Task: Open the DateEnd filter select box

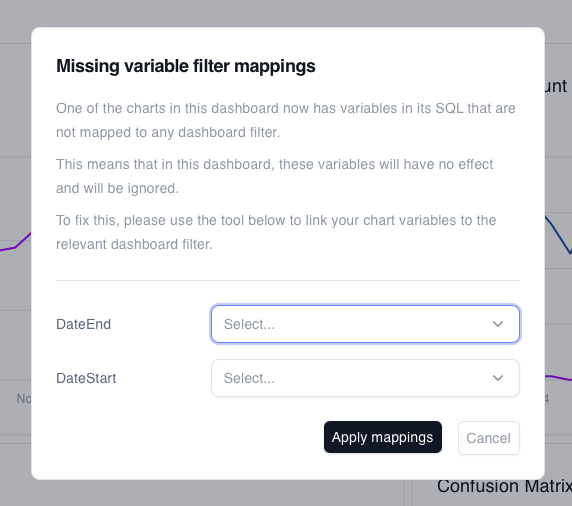Action: point(365,324)
